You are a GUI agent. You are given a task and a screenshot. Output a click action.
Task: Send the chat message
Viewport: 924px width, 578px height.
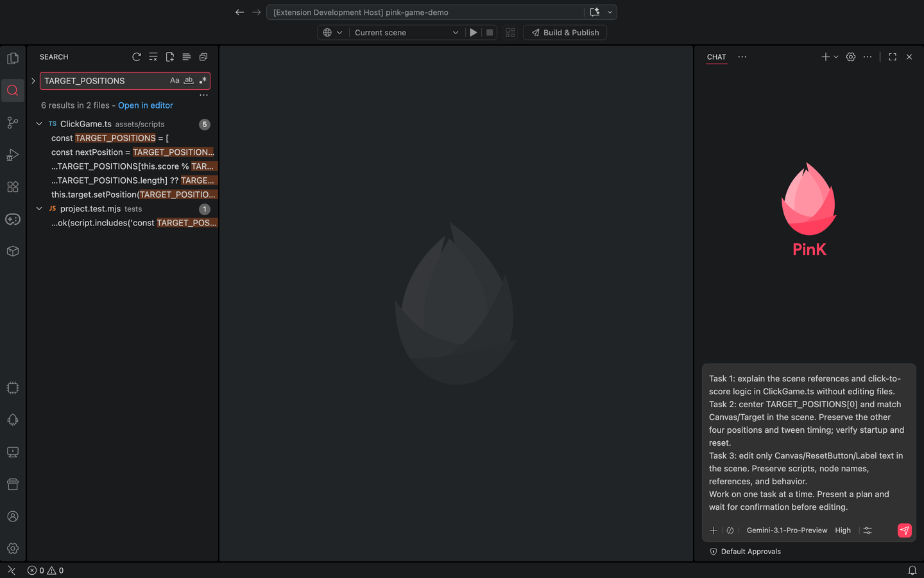(905, 530)
